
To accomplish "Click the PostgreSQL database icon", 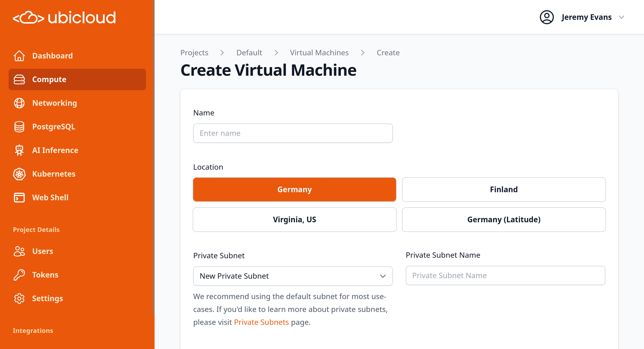I will tap(19, 127).
